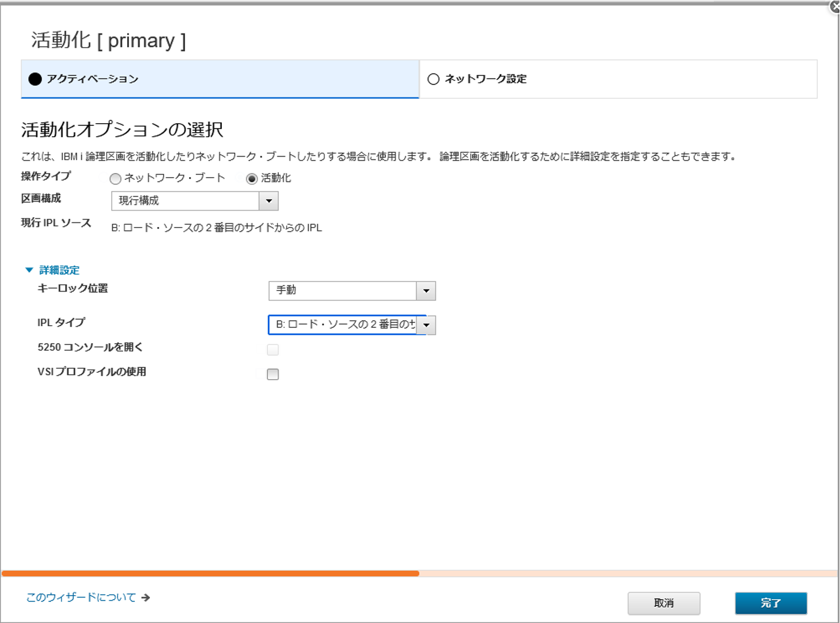Click the IPL タイプ value field

[343, 325]
